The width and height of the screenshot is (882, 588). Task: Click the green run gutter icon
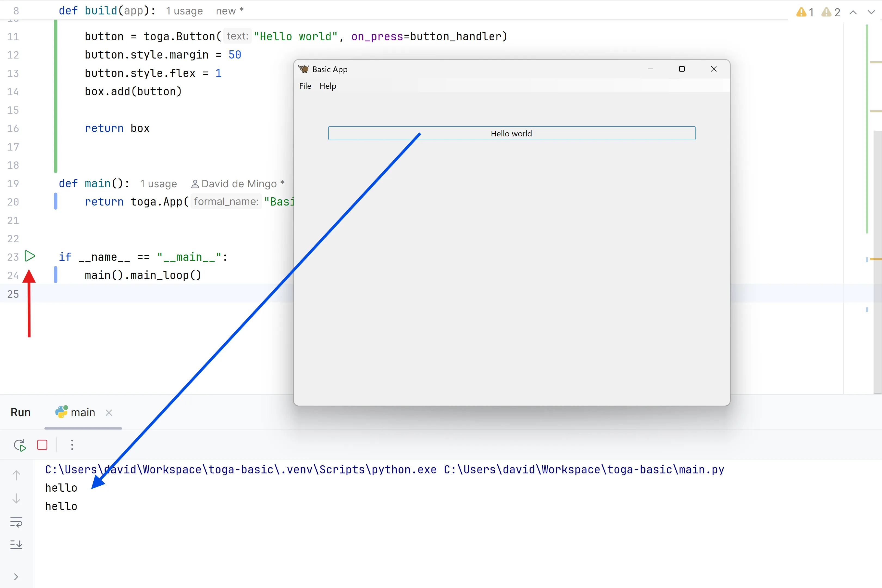pos(30,256)
